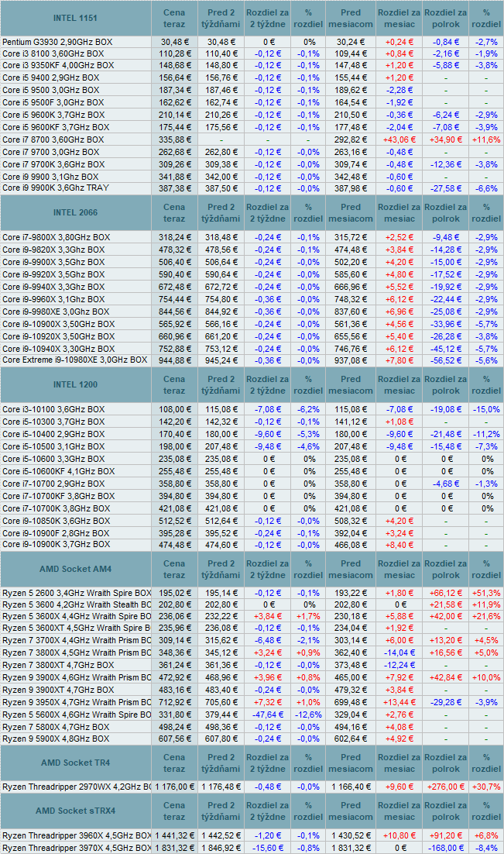The image size is (504, 854).
Task: Click the +51,3% value for Ryzen 5 2600
Action: pyautogui.click(x=486, y=593)
